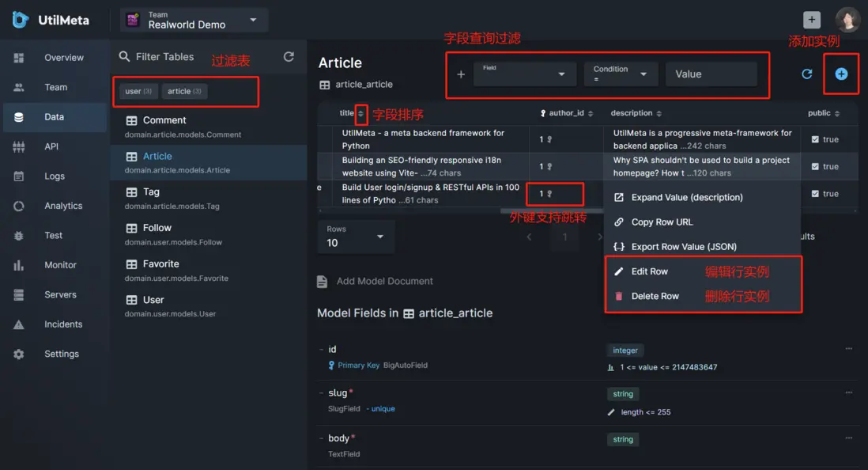Click the Value filter input
The height and width of the screenshot is (470, 868).
711,74
